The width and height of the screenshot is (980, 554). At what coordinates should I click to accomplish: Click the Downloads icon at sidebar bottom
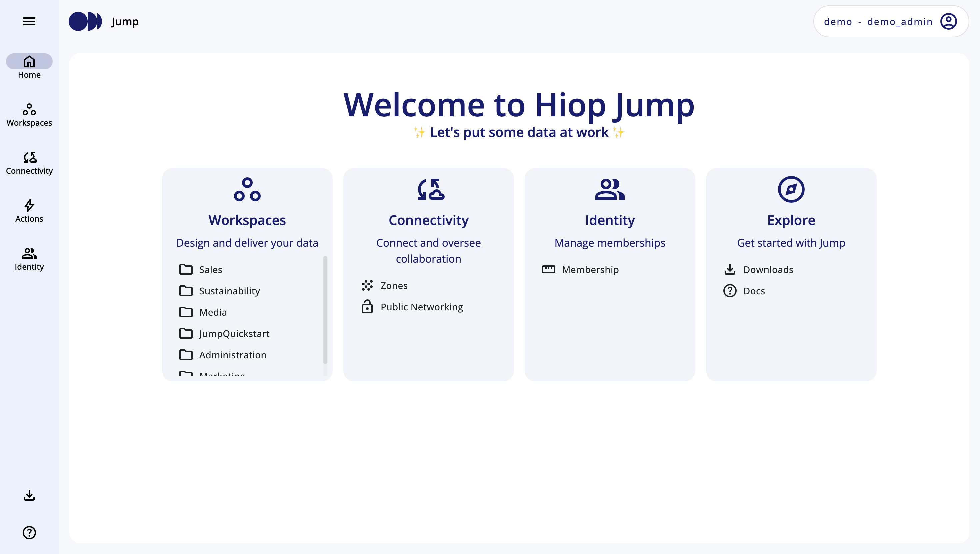[x=29, y=495]
